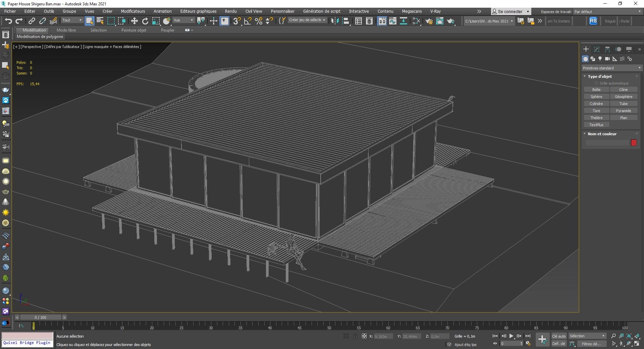
Task: Open the Rendered Frame Window icon
Action: pyautogui.click(x=440, y=21)
